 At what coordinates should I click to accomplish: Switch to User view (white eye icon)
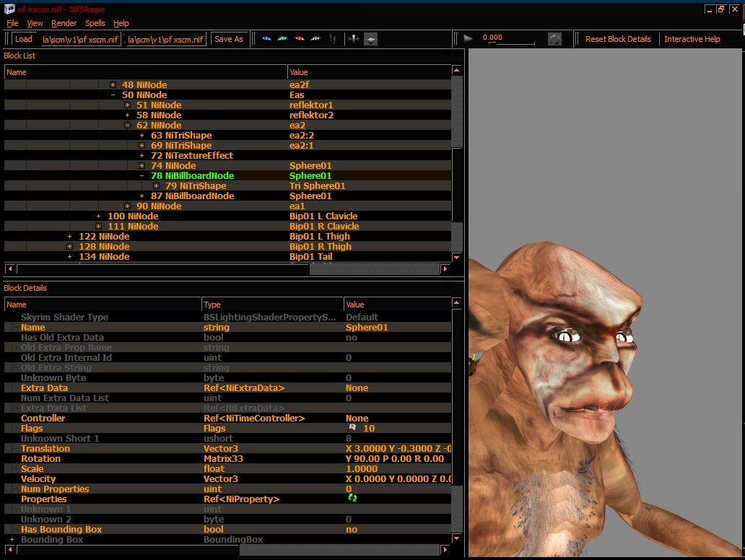(315, 39)
